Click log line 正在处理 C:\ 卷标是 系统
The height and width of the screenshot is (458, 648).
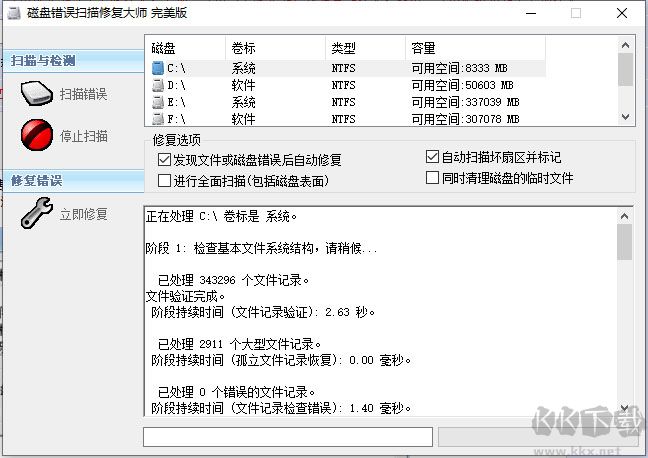click(221, 216)
